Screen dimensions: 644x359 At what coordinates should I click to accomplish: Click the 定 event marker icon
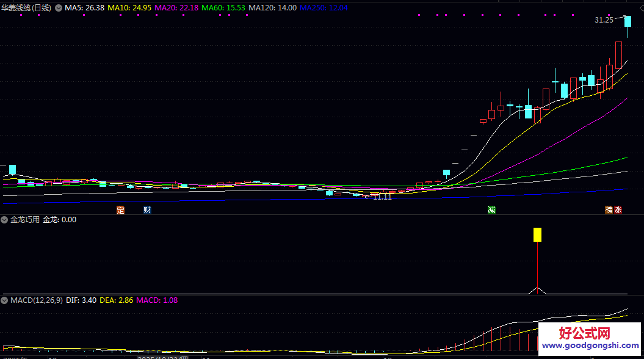(x=120, y=210)
